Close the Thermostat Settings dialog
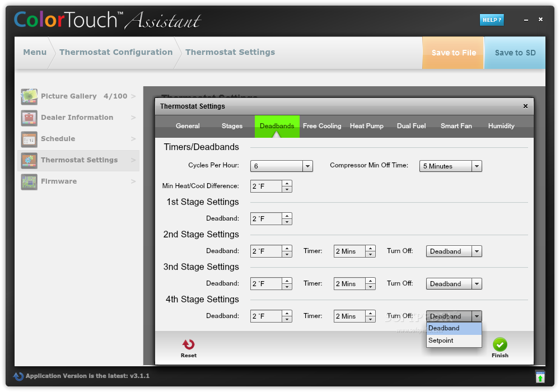560x392 pixels. click(x=525, y=106)
